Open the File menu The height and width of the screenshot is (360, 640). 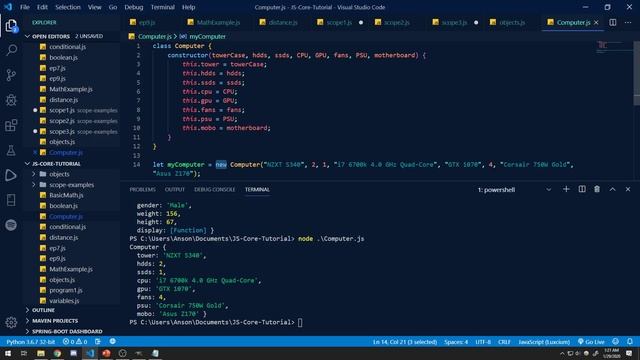25,7
